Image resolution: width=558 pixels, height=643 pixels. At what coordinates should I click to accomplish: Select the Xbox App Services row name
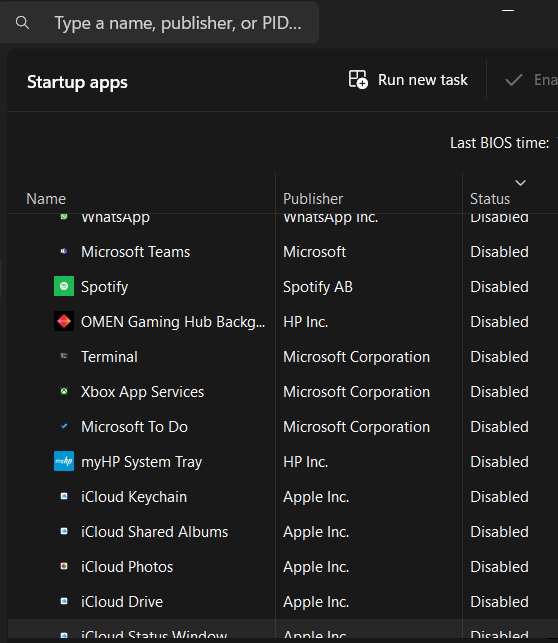[143, 392]
